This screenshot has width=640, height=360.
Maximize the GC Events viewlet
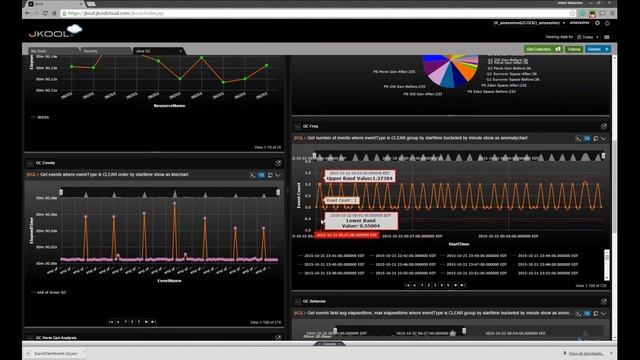click(278, 163)
